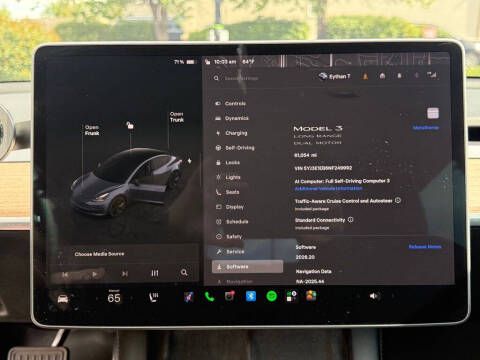
Task: Tap Open Trunk label
Action: 177,117
